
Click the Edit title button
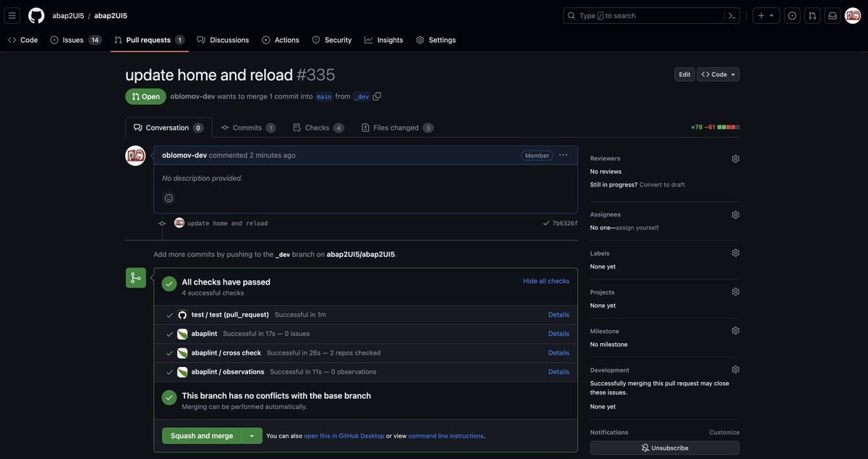tap(684, 75)
